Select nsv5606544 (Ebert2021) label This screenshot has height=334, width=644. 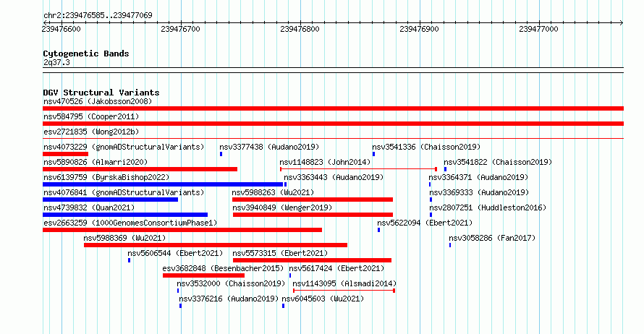point(175,253)
